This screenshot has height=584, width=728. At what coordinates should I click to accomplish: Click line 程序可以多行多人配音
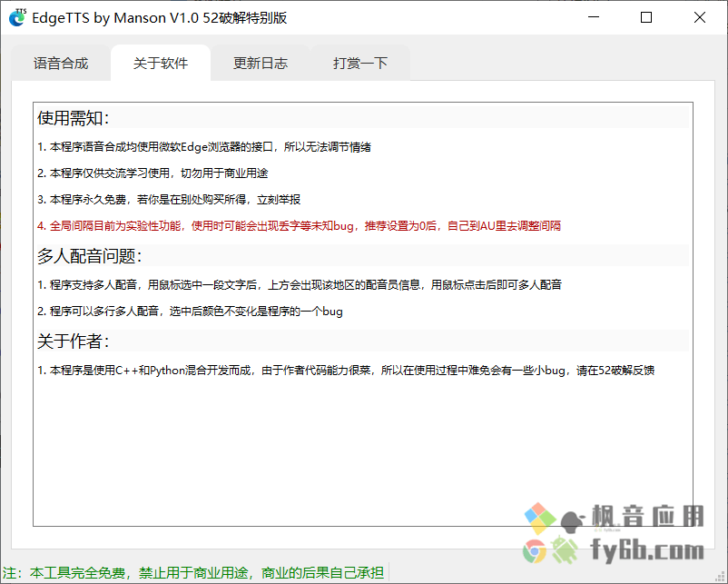click(190, 312)
